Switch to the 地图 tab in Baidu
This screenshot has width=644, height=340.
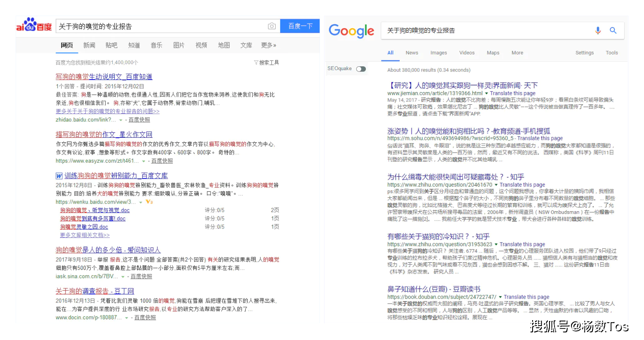[224, 45]
